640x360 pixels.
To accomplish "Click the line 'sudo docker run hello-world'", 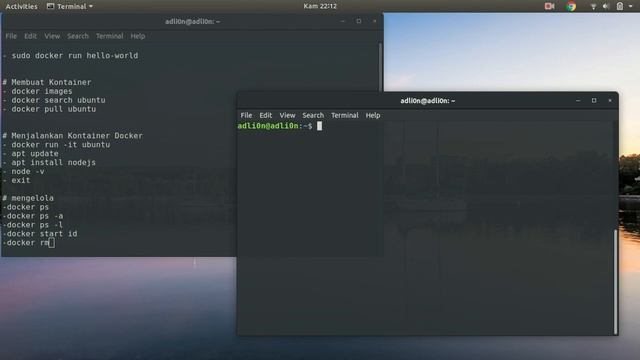I will pos(75,56).
